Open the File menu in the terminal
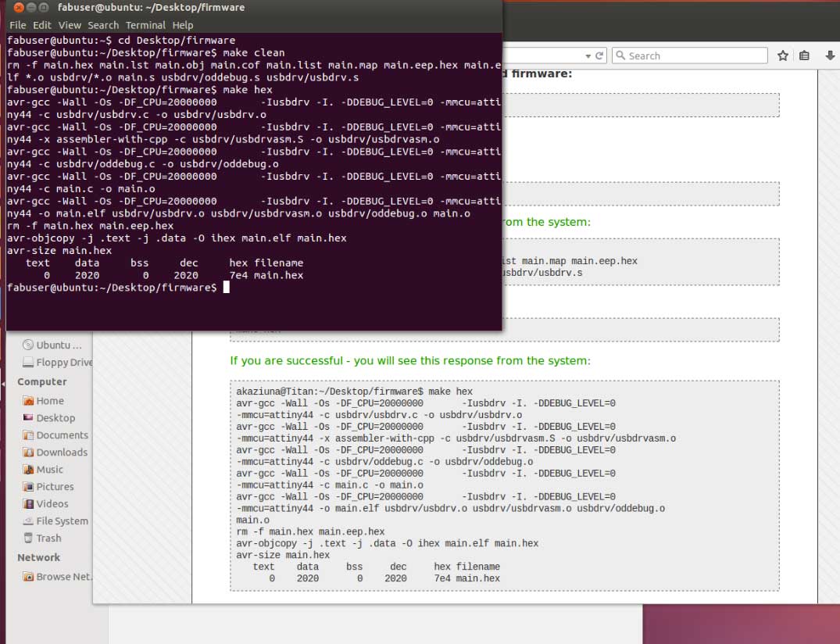This screenshot has width=840, height=644. [18, 25]
